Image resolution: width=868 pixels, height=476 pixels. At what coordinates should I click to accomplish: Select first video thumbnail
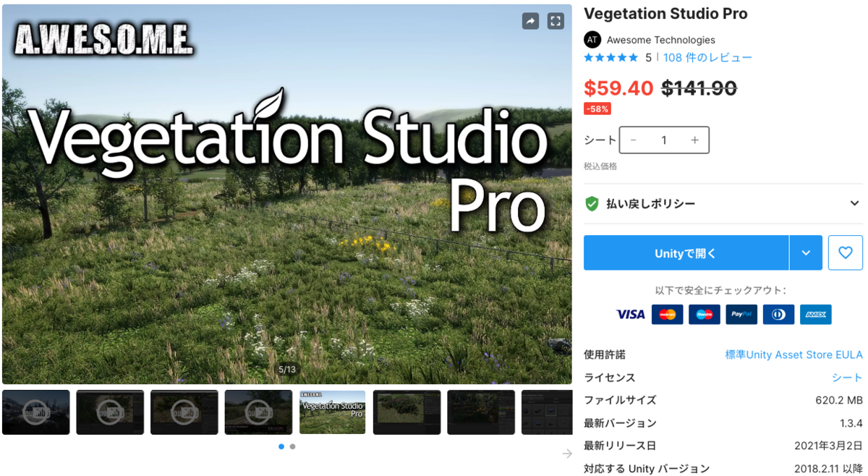coord(36,412)
